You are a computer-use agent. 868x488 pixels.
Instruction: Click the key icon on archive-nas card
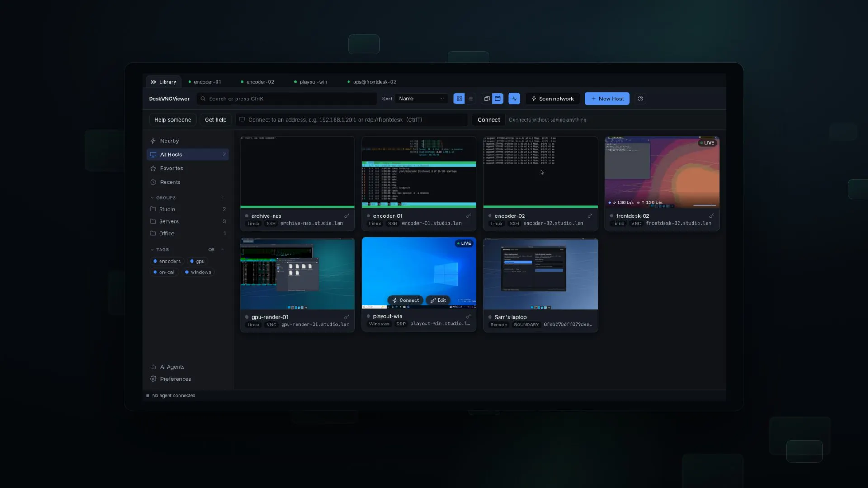tap(347, 216)
